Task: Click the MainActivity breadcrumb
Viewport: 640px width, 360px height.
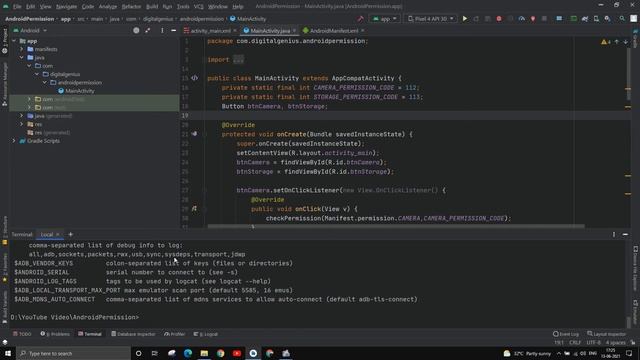Action: 248,19
